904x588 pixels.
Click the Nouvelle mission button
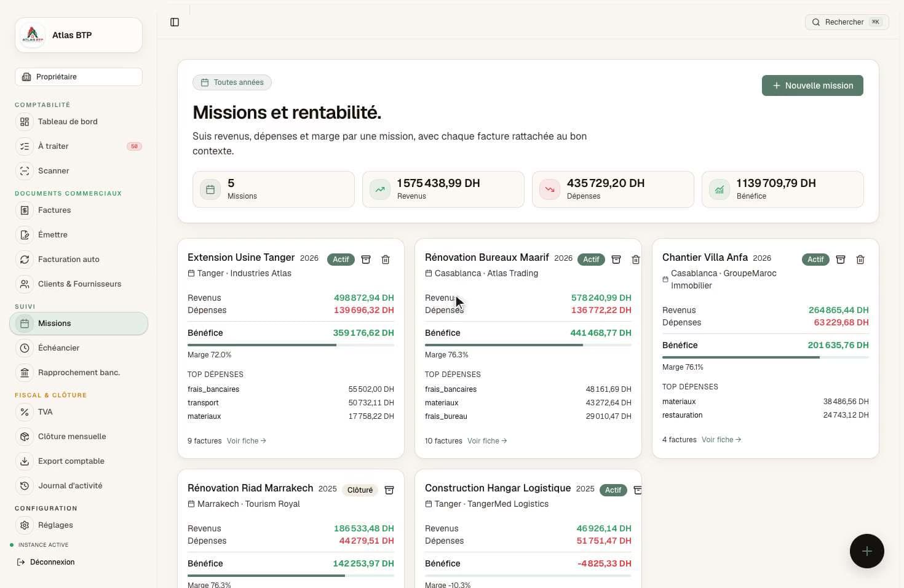(812, 85)
